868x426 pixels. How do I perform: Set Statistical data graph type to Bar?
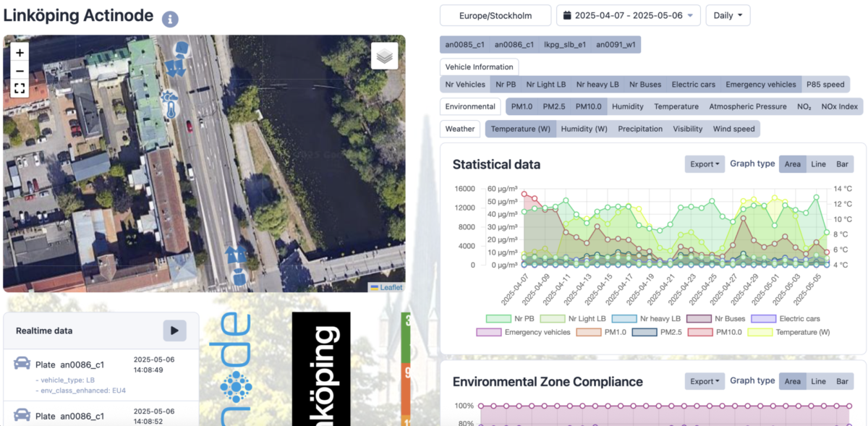pyautogui.click(x=842, y=164)
